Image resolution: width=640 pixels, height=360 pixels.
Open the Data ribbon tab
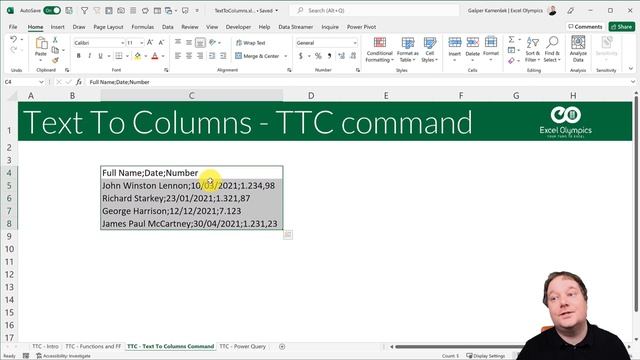(168, 27)
